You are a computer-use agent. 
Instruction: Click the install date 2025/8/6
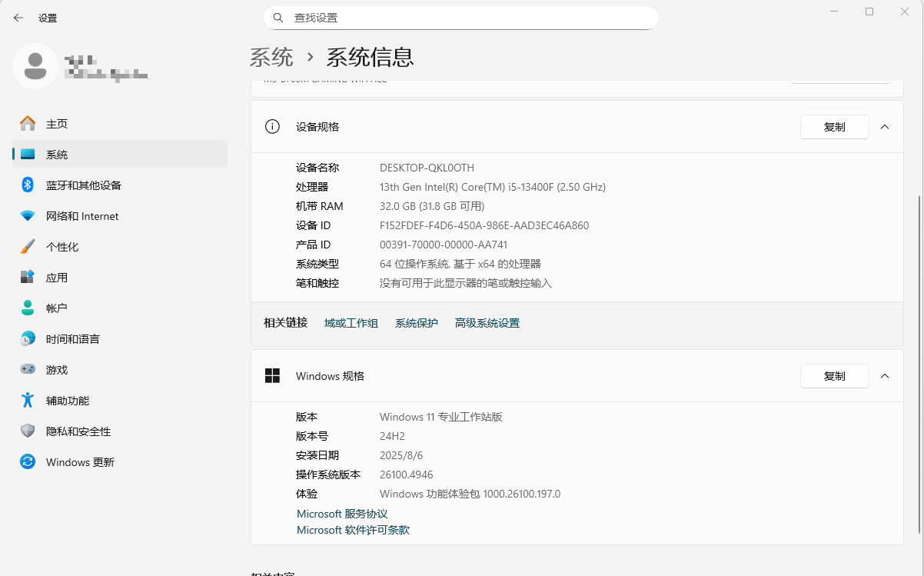[x=401, y=455]
